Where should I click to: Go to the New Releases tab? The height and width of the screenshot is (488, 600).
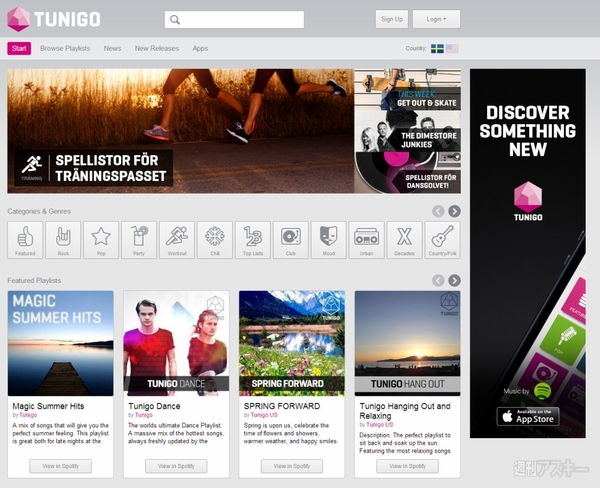(157, 49)
